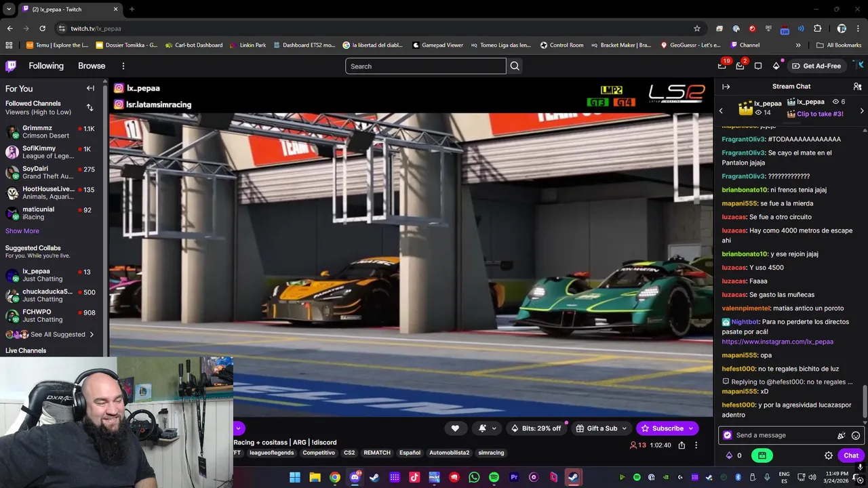Open Chrome extensions puzzle icon
Screen dimensions: 868x488
click(817, 28)
